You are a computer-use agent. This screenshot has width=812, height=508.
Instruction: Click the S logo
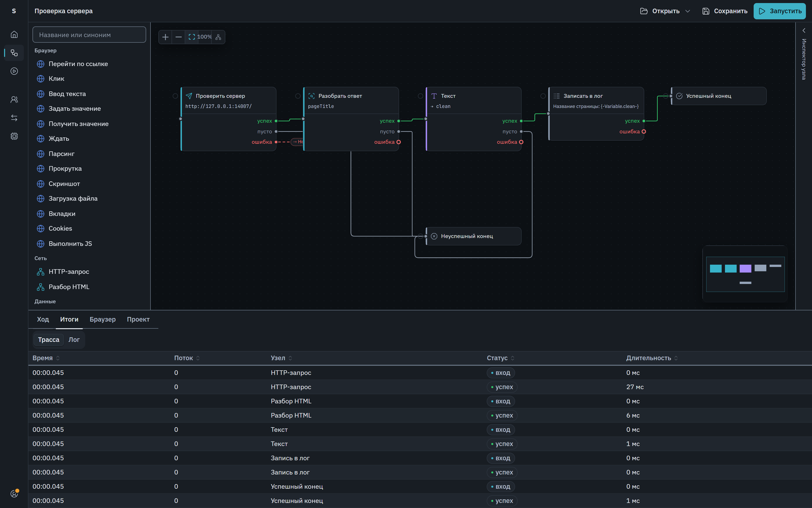pyautogui.click(x=14, y=11)
